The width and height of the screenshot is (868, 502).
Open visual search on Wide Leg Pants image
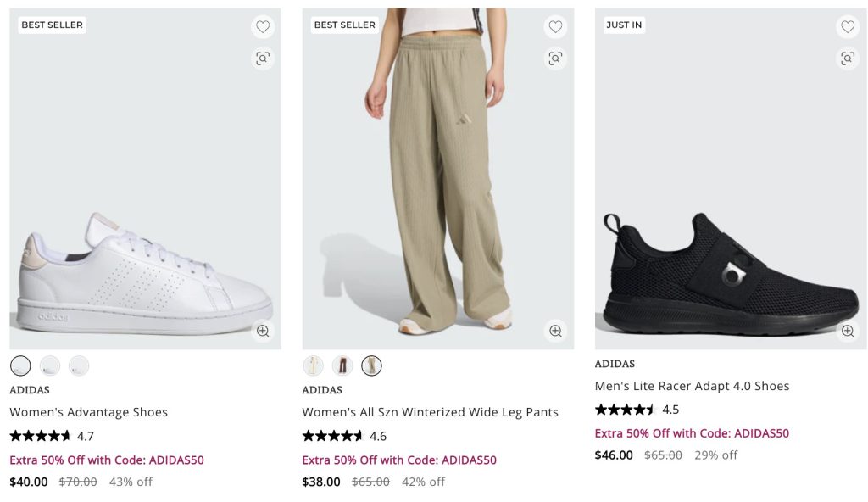tap(555, 59)
